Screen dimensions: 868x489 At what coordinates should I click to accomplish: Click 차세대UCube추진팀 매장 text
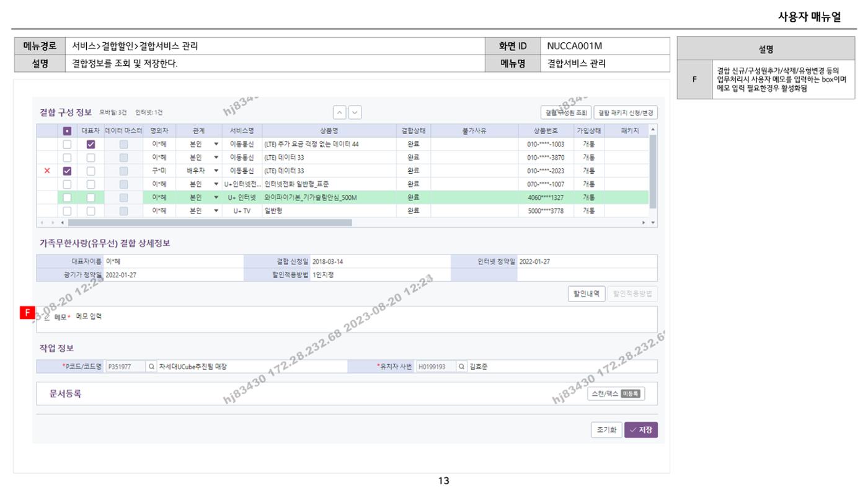[x=193, y=367]
